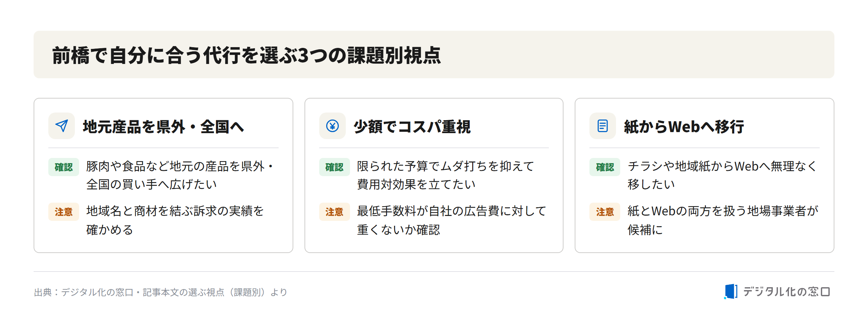The height and width of the screenshot is (332, 868).
Task: Select the 紙からWebへ移行 heading
Action: [684, 127]
